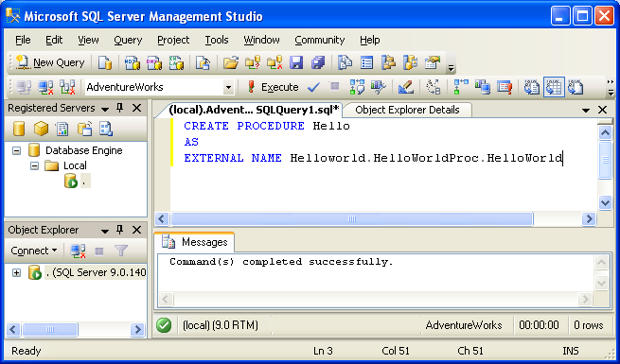Open Template Explorer from the toolbar
620x364 pixels.
tap(411, 62)
